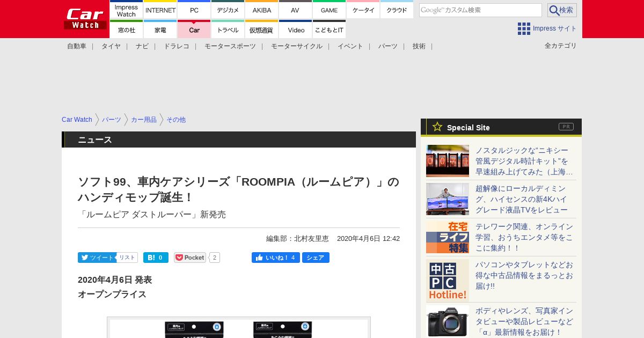
Task: Open the トラベル Watch tab
Action: [x=228, y=30]
